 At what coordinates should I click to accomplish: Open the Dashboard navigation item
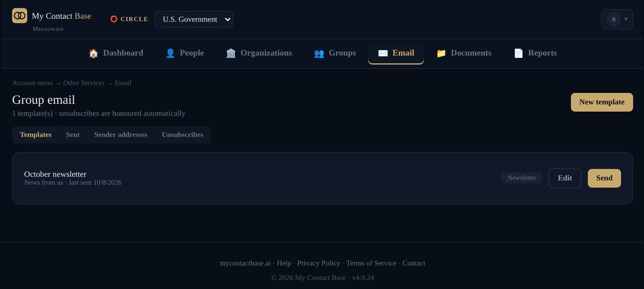pos(116,53)
